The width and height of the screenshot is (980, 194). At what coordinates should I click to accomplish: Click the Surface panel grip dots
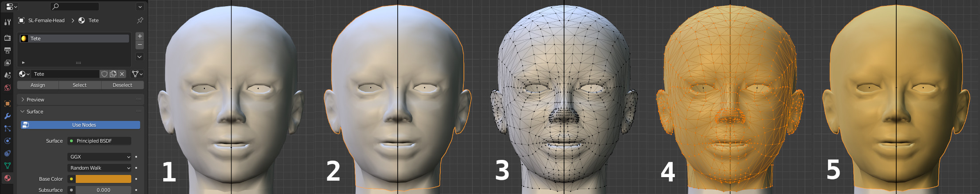[139, 111]
